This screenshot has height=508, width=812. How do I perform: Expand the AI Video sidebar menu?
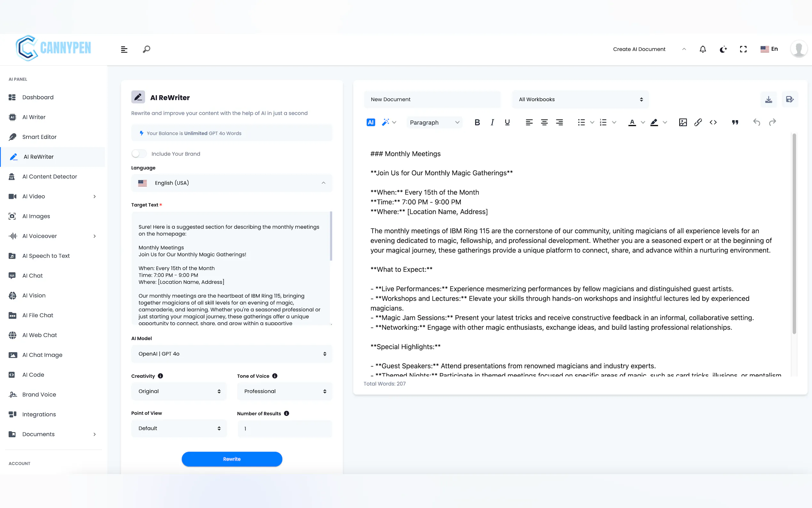(x=52, y=196)
